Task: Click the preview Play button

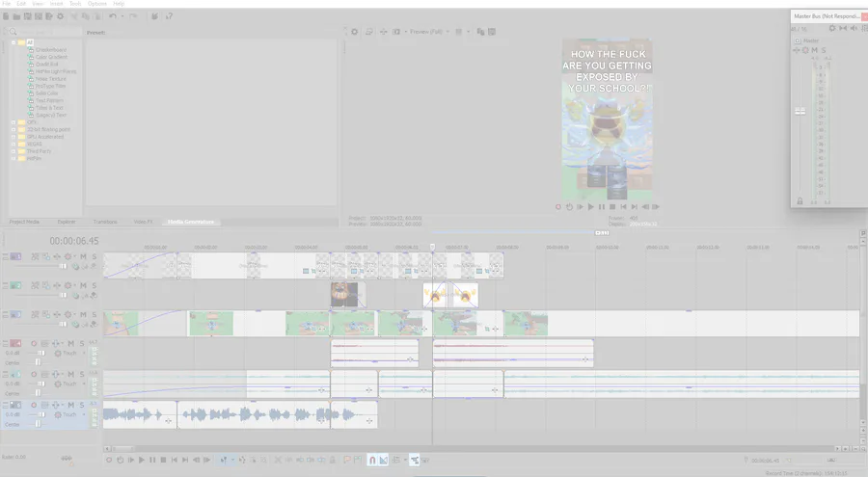Action: click(x=590, y=207)
